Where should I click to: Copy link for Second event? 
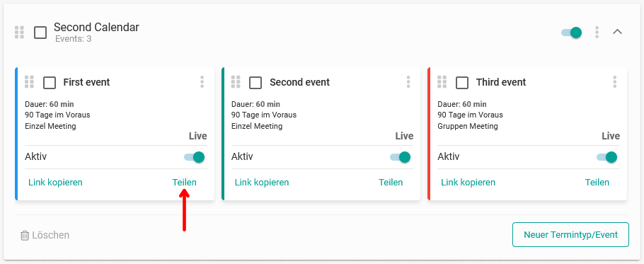(262, 183)
